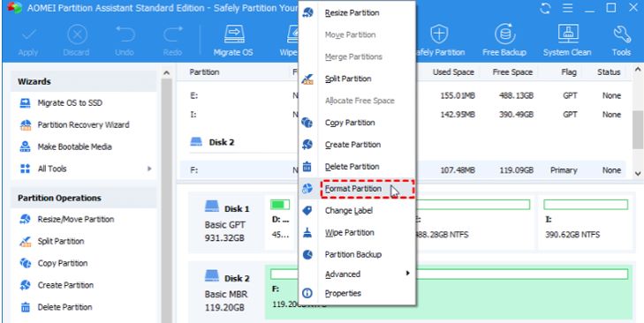Select Split Partition from context menu
This screenshot has width=644, height=323.
[357, 79]
